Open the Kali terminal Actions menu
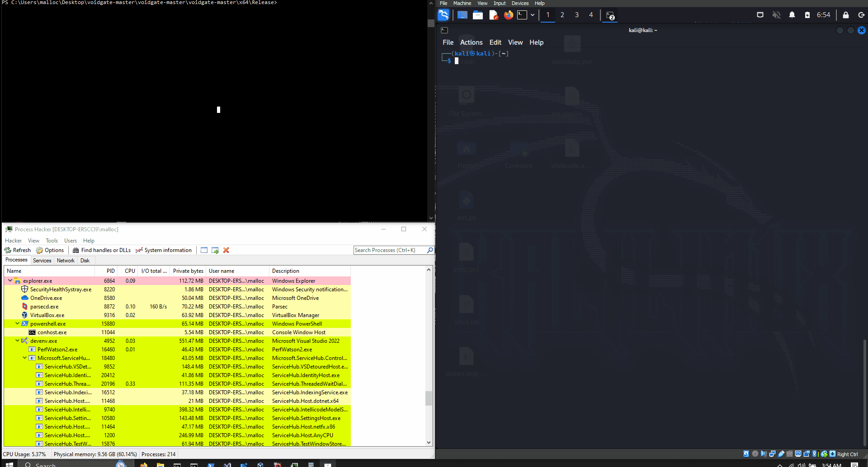Viewport: 868px width, 467px height. coord(472,42)
